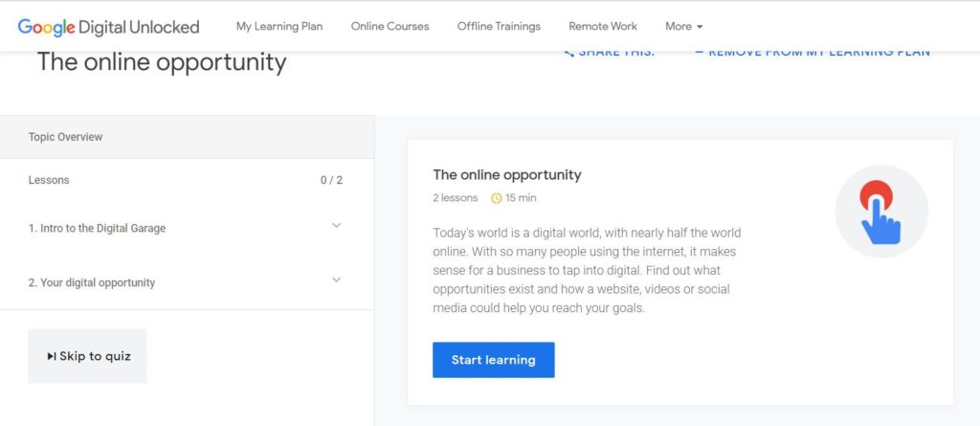Click Skip to quiz button
The height and width of the screenshot is (426, 980).
pos(87,356)
